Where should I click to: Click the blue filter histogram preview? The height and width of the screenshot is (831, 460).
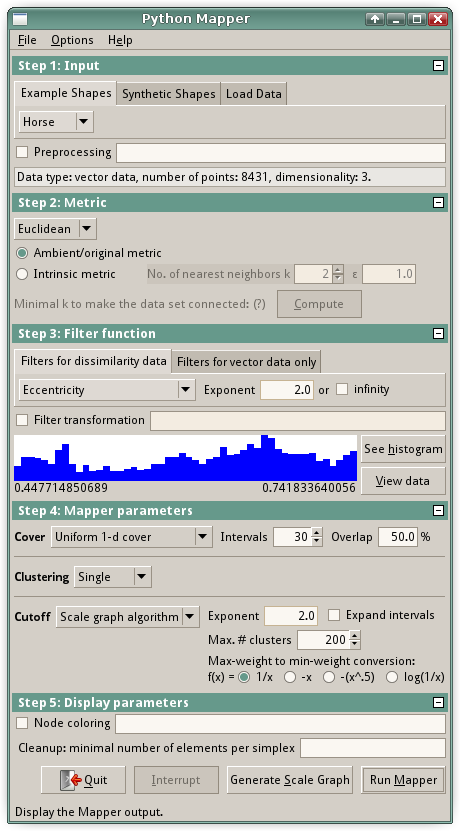[x=185, y=458]
